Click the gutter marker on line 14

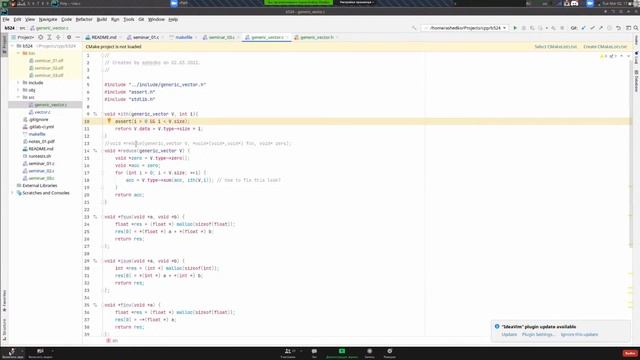(95, 151)
